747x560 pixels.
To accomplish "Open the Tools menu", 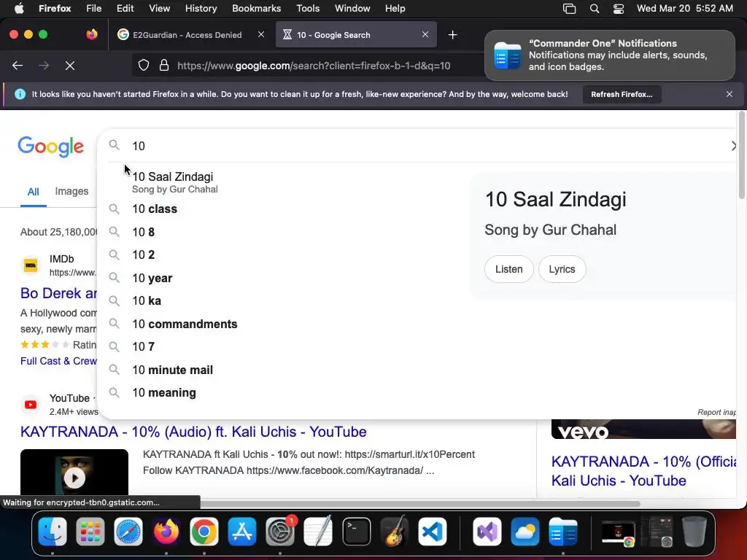I will 308,9.
